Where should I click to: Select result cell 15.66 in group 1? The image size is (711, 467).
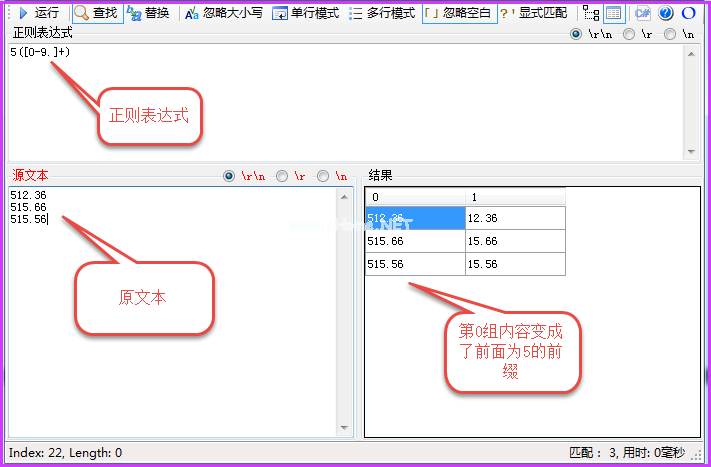coord(514,241)
